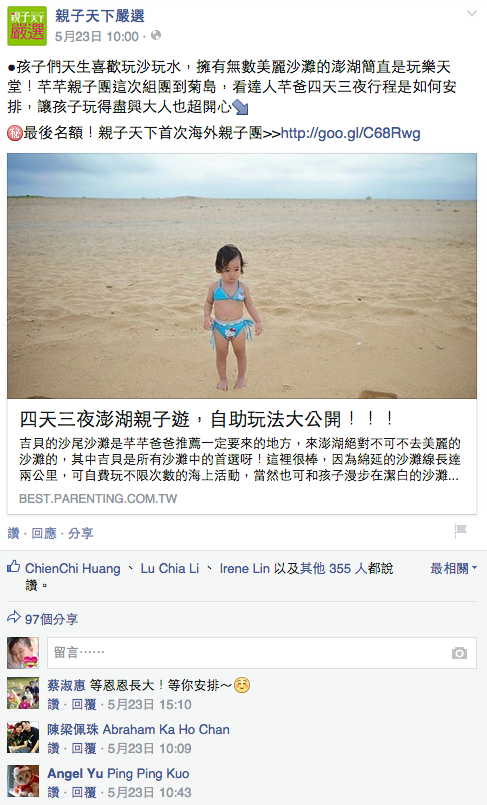The image size is (487, 805).
Task: Click 回應 under the post
Action: click(x=44, y=533)
